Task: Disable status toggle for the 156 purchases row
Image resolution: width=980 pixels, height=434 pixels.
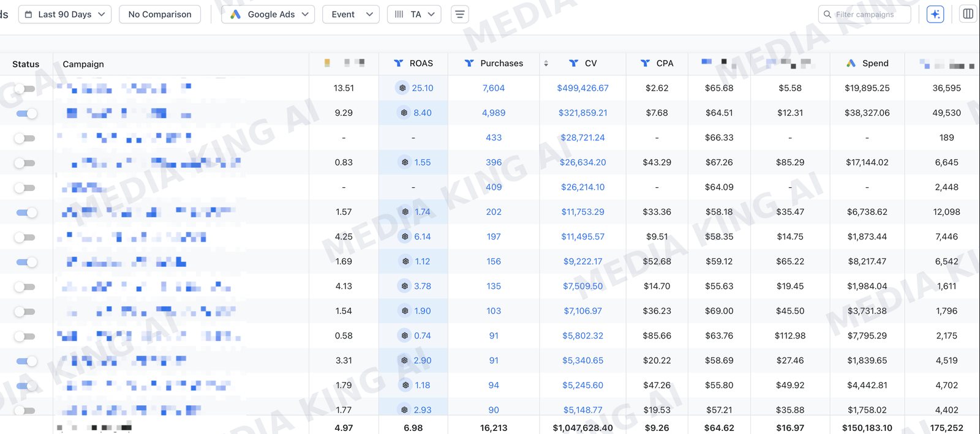Action: (x=27, y=262)
